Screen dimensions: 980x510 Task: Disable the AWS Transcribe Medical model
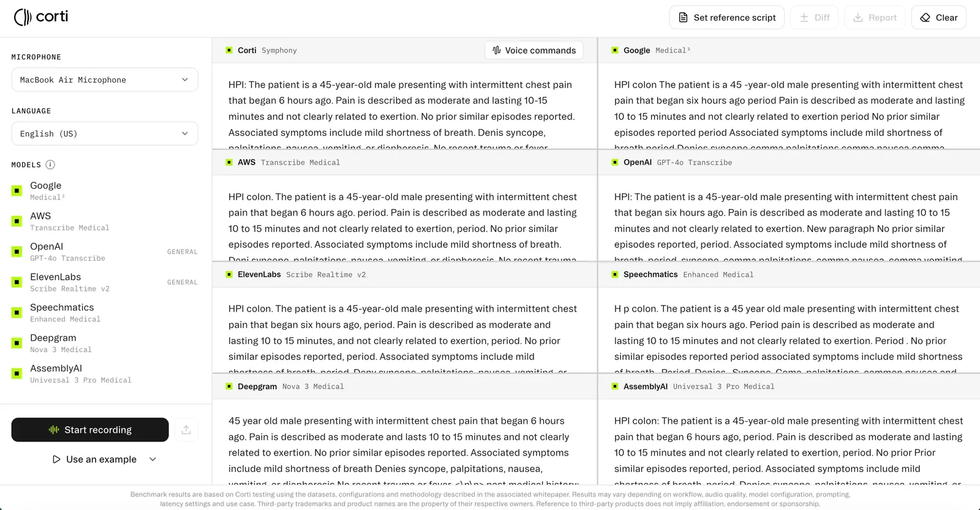pyautogui.click(x=17, y=221)
